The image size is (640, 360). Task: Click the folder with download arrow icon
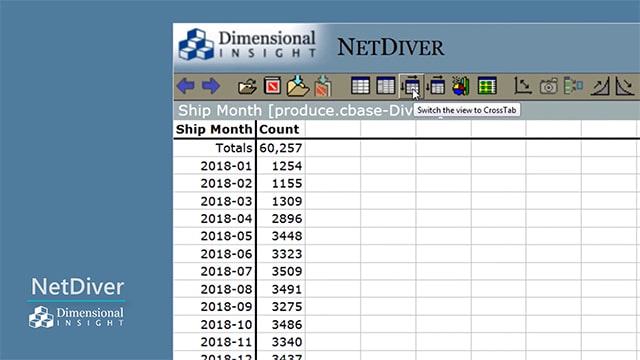298,86
